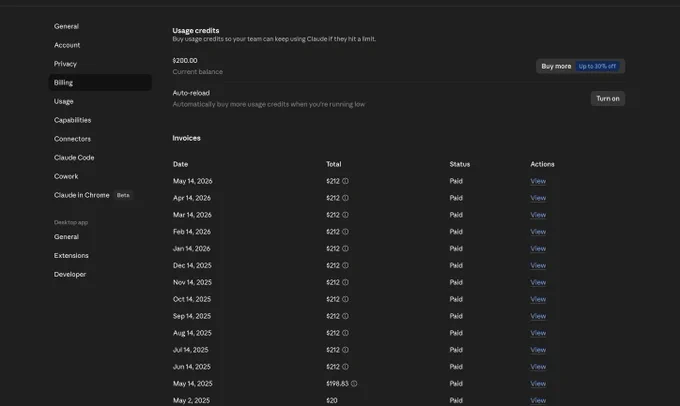Click the Current balance label
Image resolution: width=680 pixels, height=406 pixels.
click(198, 72)
